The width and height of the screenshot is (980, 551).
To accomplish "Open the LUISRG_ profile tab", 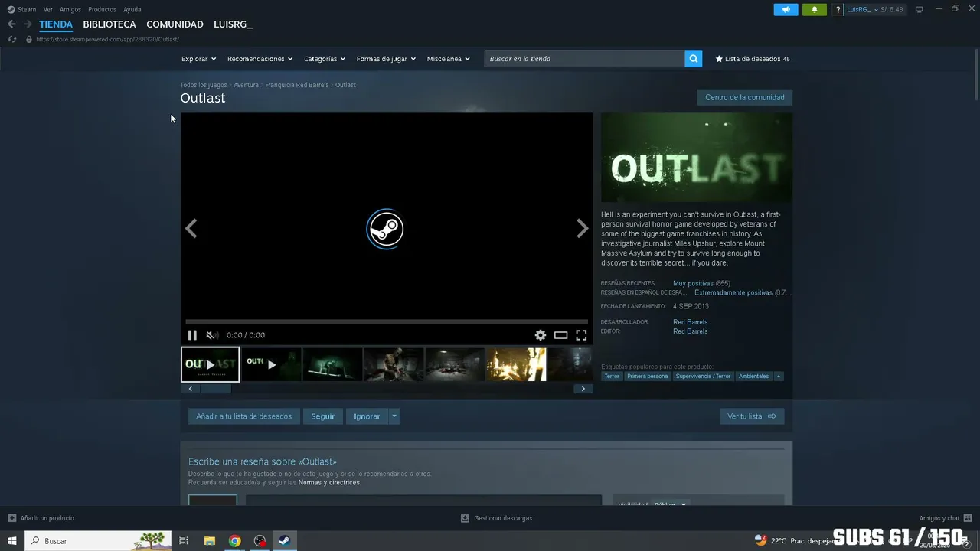I will pyautogui.click(x=233, y=24).
